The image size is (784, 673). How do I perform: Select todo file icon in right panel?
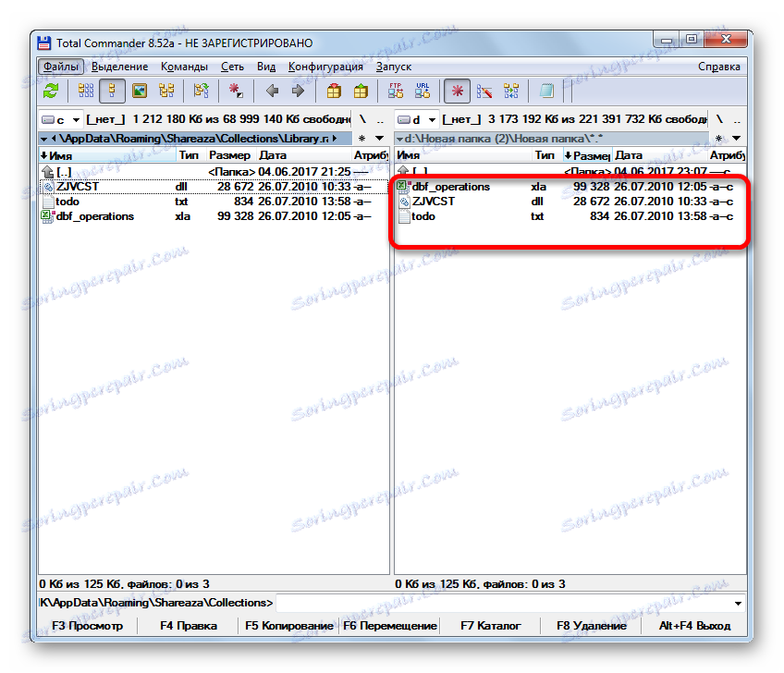coord(404,216)
